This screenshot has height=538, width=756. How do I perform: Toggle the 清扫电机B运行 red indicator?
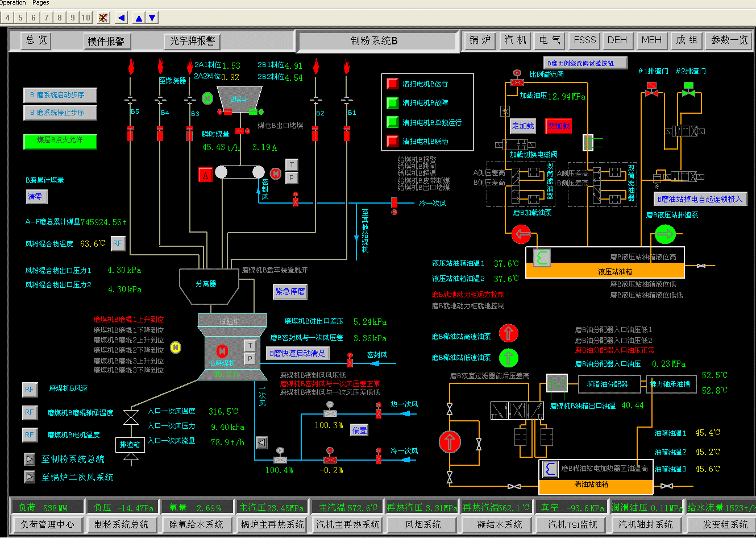pos(392,84)
